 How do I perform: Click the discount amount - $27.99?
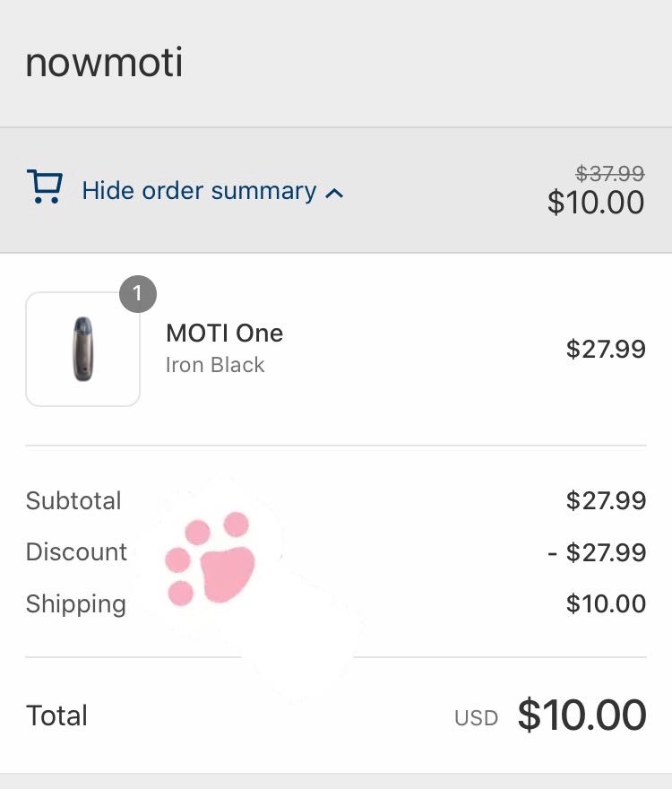pyautogui.click(x=597, y=552)
